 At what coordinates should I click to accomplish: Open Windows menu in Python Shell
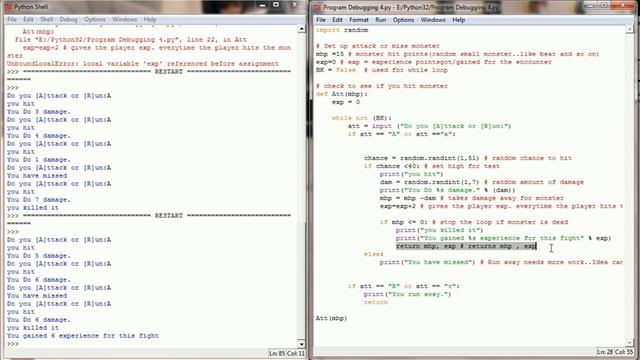point(124,20)
